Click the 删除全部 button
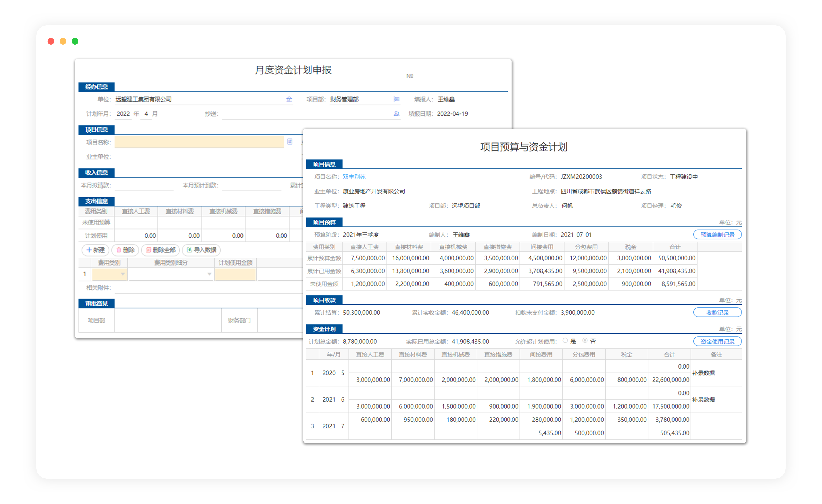 [x=161, y=250]
